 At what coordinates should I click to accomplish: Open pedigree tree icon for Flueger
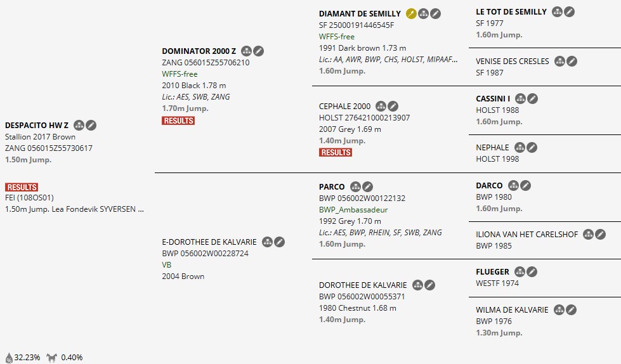520,271
